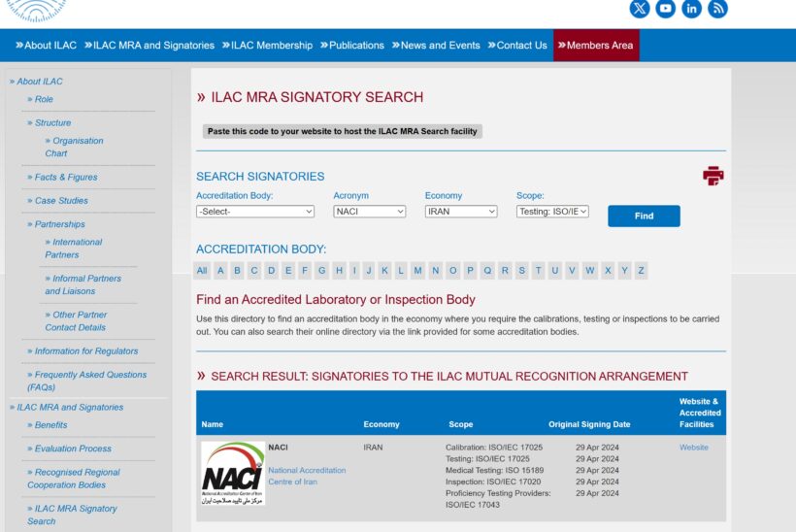Open the Members Area menu item

pos(596,46)
